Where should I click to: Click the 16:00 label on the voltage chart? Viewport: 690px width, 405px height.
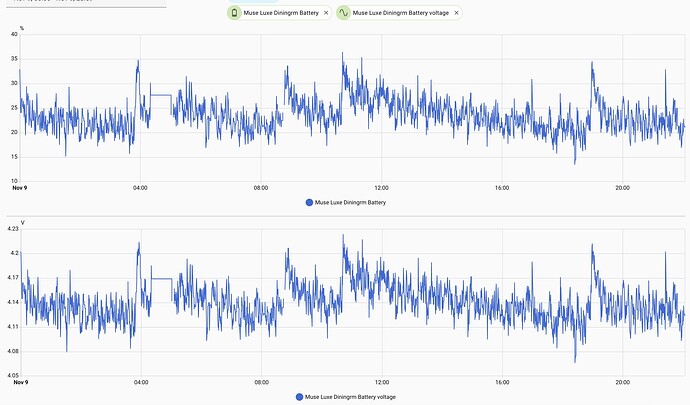tap(502, 382)
